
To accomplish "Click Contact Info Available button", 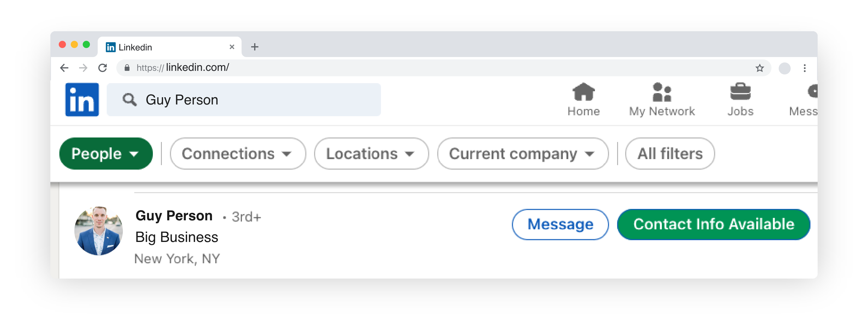I will pyautogui.click(x=714, y=225).
